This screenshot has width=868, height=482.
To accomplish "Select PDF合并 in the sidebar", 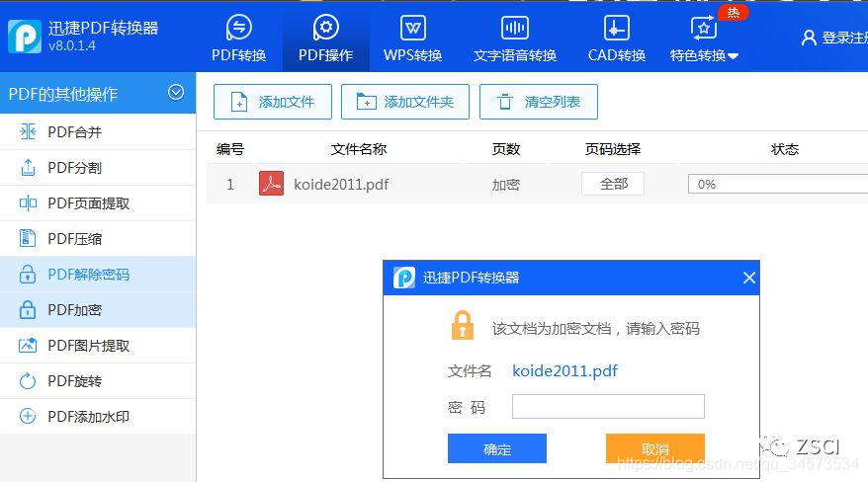I will (x=98, y=131).
